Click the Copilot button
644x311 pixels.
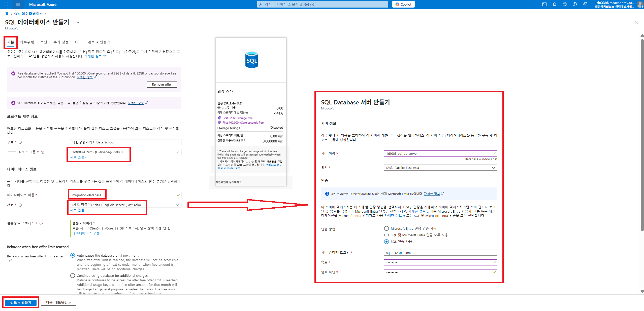click(403, 4)
